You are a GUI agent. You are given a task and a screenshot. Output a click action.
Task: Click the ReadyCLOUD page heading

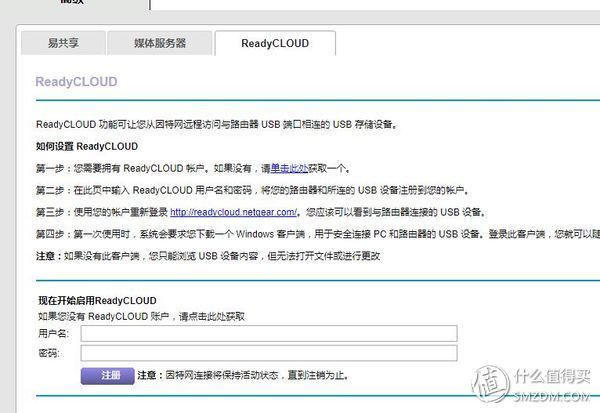tap(76, 82)
